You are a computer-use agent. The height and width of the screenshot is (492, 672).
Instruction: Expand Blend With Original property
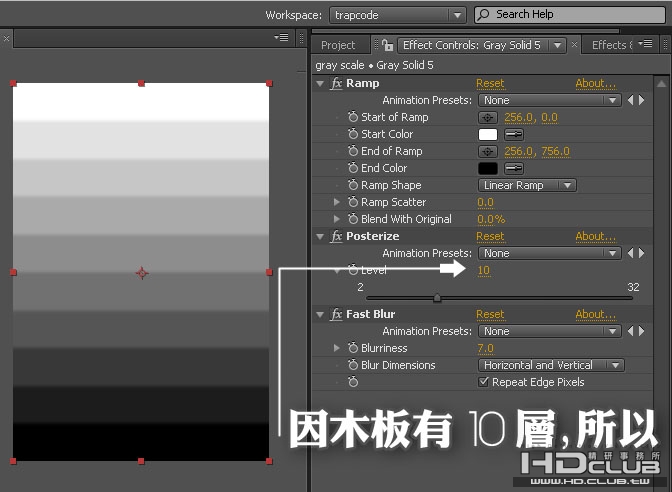[337, 219]
